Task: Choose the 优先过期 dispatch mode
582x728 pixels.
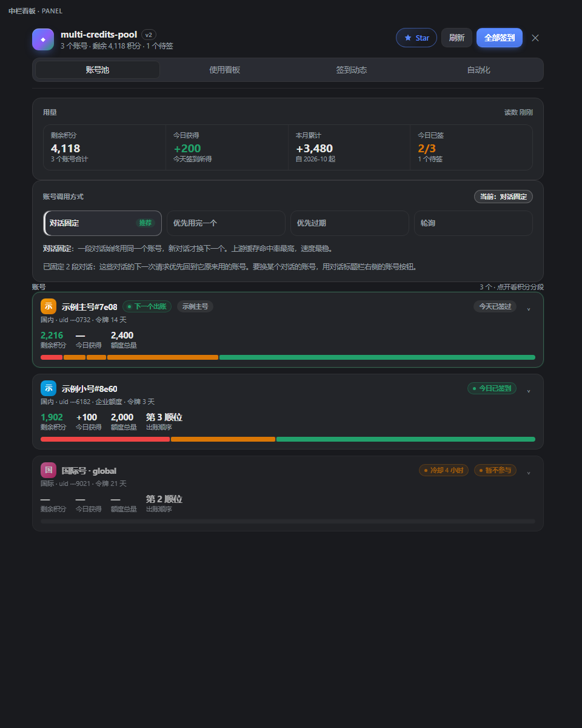Action: point(350,223)
